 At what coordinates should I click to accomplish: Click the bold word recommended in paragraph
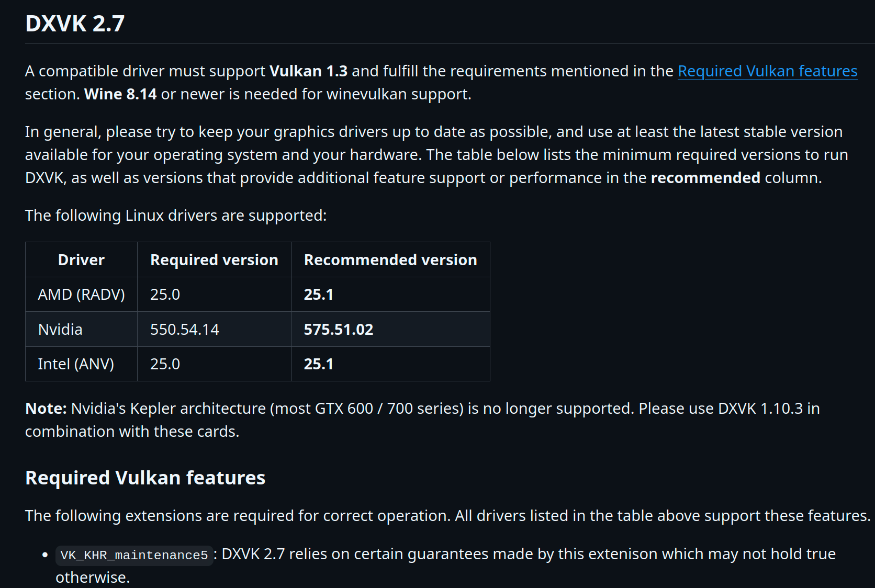click(x=705, y=178)
